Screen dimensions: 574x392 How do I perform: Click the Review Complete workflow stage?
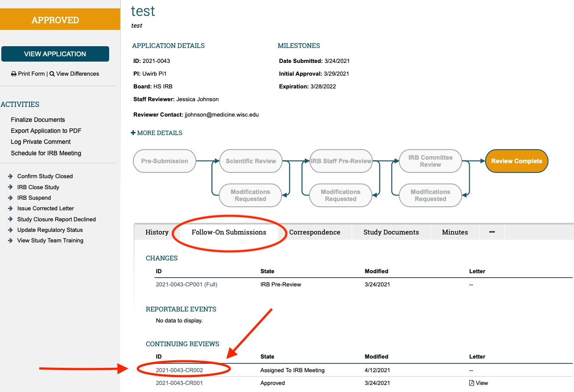(x=516, y=161)
